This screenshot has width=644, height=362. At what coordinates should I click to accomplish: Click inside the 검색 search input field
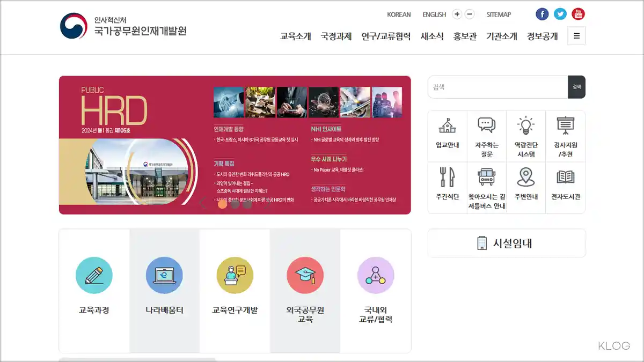click(494, 87)
